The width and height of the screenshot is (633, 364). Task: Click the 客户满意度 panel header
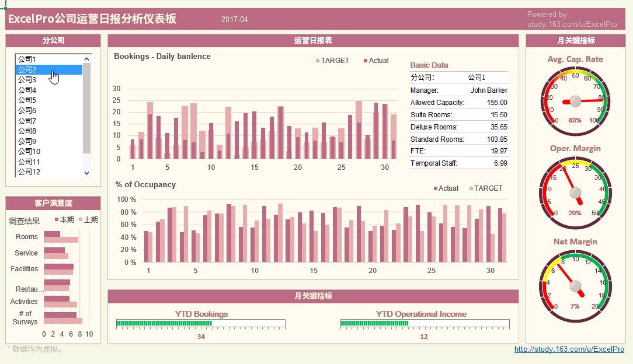(x=53, y=203)
